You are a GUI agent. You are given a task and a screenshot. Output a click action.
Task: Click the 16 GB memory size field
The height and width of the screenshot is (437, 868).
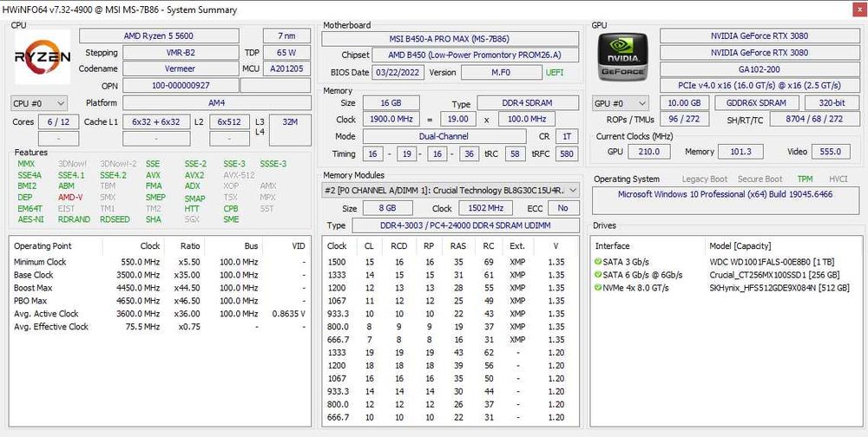391,103
